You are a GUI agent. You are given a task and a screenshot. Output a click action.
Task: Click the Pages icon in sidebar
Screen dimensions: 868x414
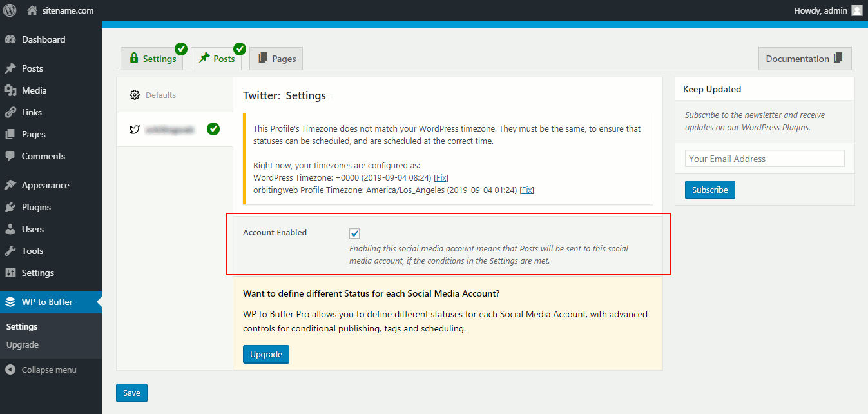tap(10, 134)
